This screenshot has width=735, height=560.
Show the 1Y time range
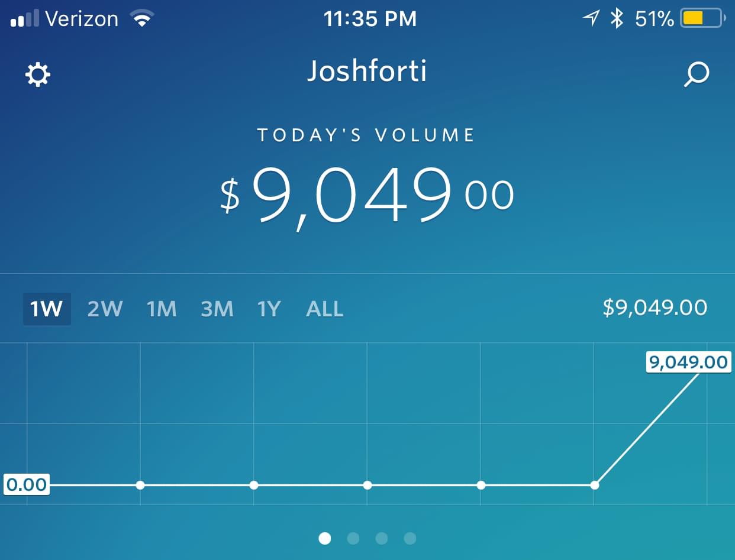point(269,309)
